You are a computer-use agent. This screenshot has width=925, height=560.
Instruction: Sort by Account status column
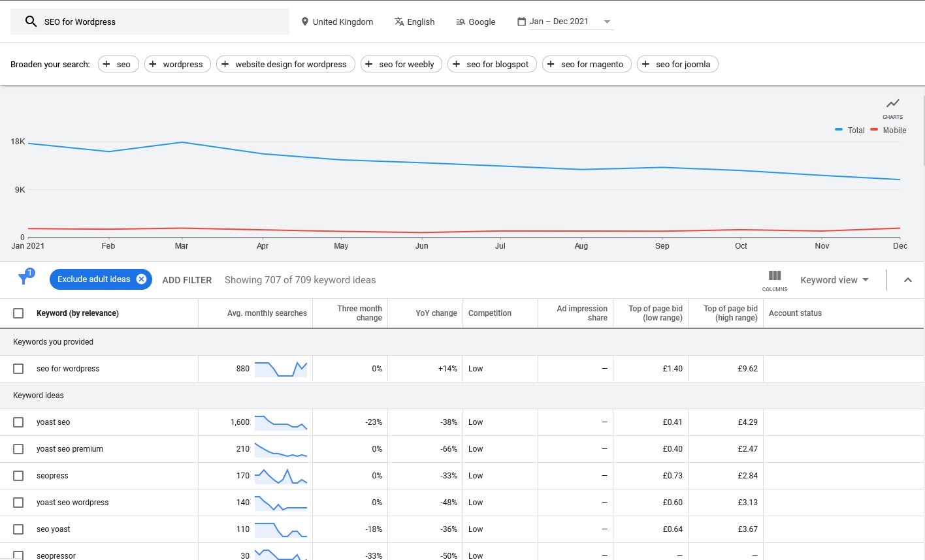795,313
